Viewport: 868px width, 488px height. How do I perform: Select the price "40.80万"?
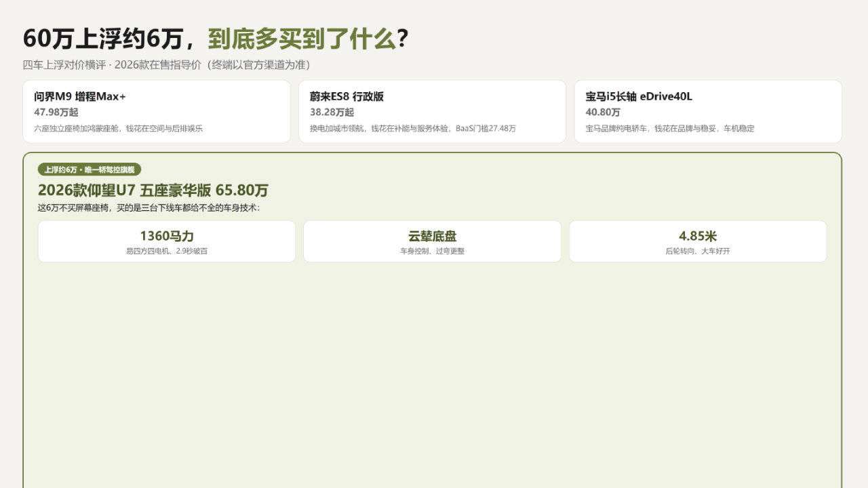[603, 112]
